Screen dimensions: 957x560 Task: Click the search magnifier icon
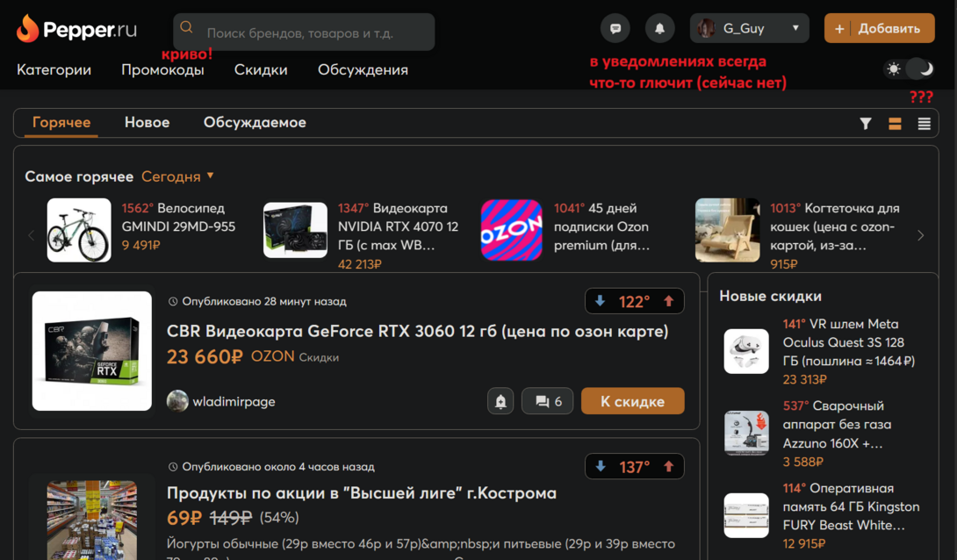[187, 27]
